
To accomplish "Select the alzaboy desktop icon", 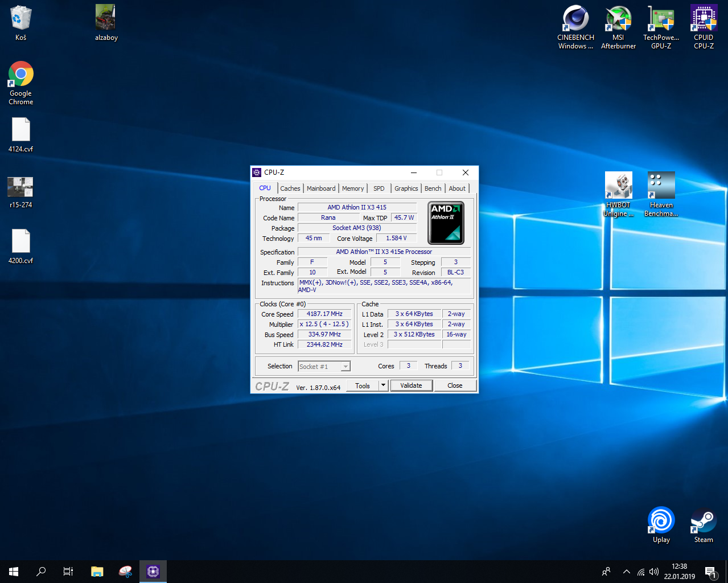I will pyautogui.click(x=106, y=23).
